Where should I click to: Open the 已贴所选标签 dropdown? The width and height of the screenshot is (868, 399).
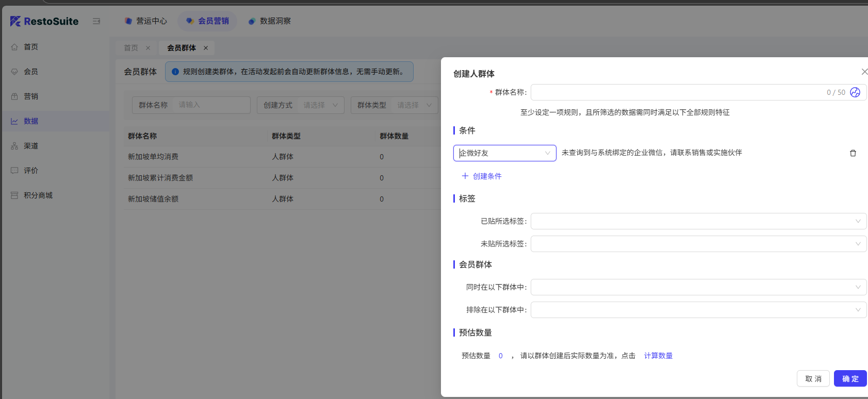coord(698,221)
